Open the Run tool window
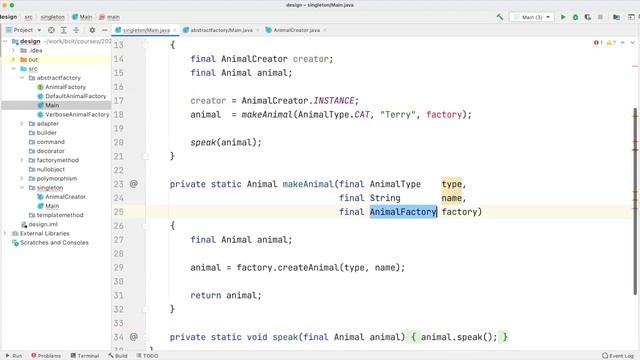The height and width of the screenshot is (360, 640). (x=14, y=356)
